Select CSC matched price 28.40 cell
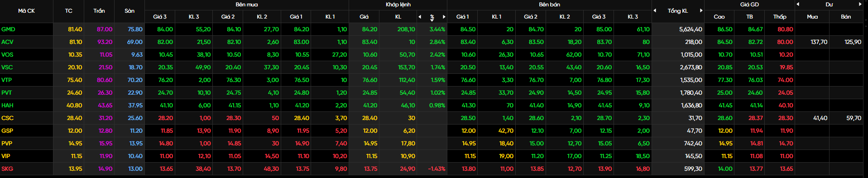The image size is (868, 178). [x=369, y=118]
